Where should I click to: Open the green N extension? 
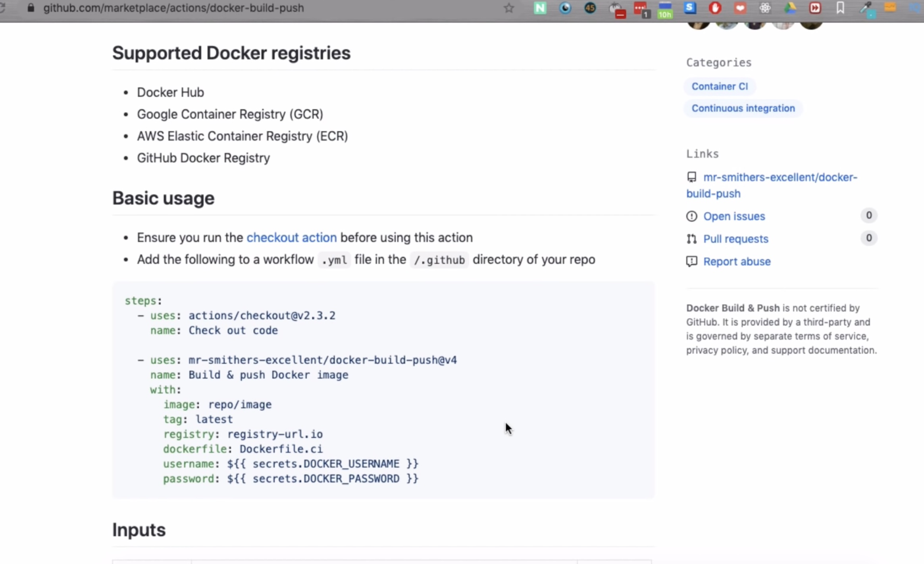tap(540, 8)
